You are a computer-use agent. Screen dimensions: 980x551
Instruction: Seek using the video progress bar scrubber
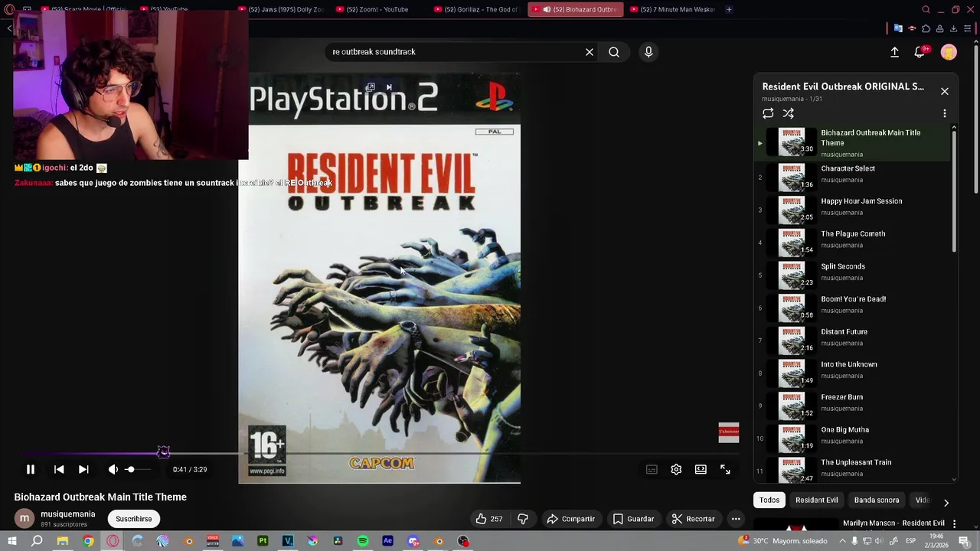pos(163,453)
